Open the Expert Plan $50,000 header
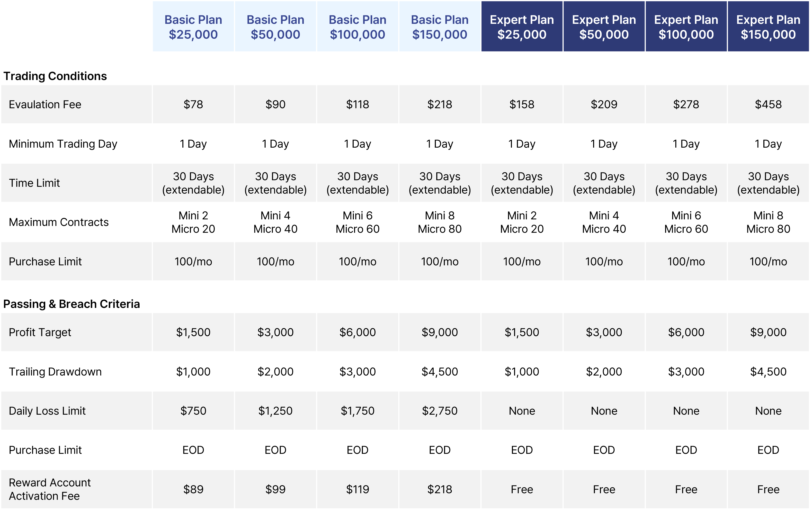This screenshot has height=510, width=812. (604, 27)
